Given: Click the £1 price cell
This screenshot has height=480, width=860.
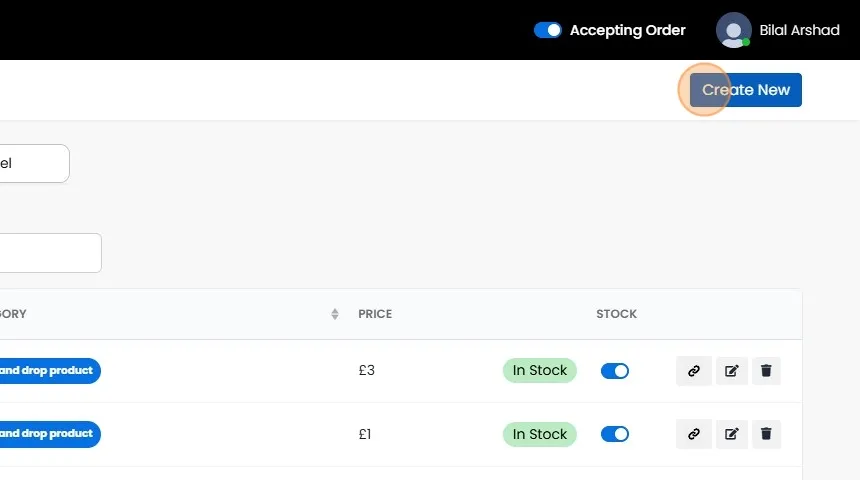Looking at the screenshot, I should 365,434.
